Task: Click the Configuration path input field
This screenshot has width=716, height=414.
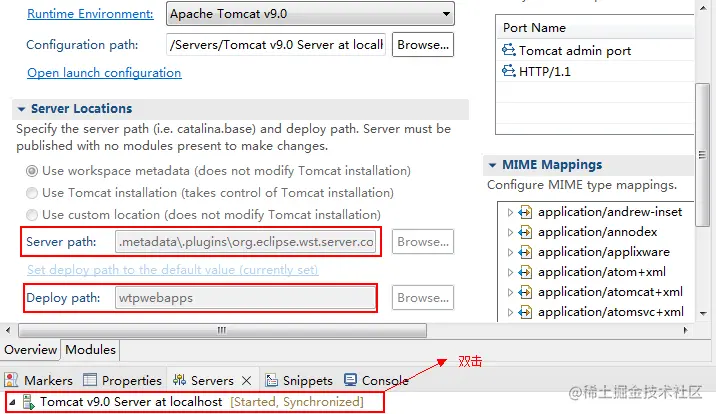Action: tap(276, 45)
